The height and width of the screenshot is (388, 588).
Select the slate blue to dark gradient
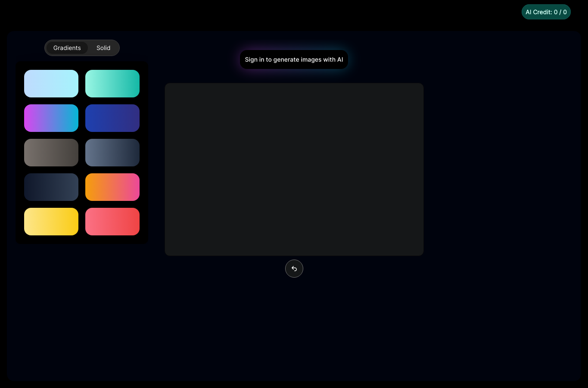coord(112,153)
